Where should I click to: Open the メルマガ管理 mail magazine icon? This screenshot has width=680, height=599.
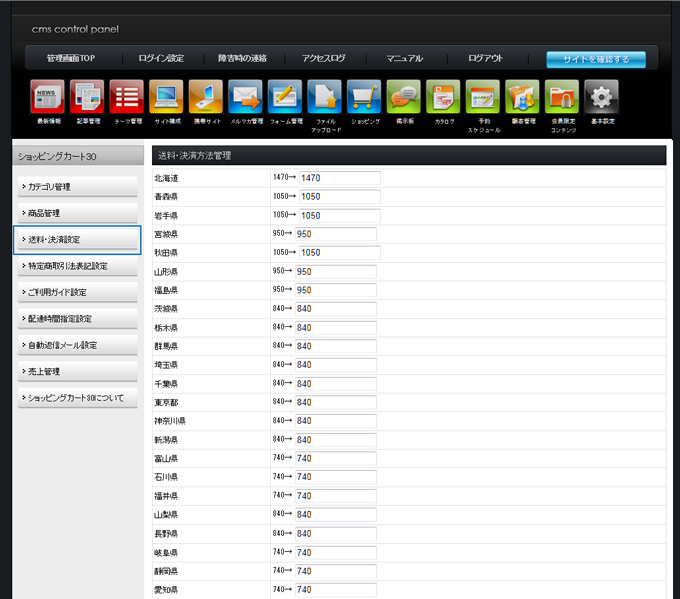click(x=245, y=97)
